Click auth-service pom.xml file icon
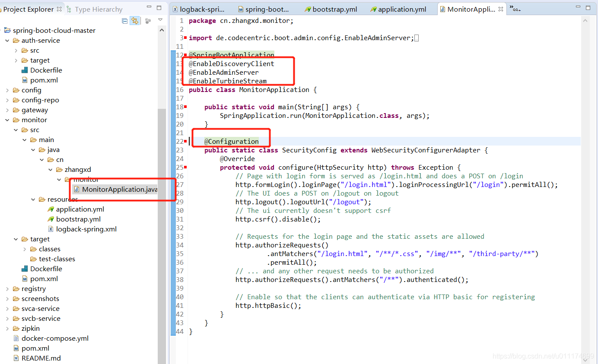The width and height of the screenshot is (598, 364). pos(25,80)
